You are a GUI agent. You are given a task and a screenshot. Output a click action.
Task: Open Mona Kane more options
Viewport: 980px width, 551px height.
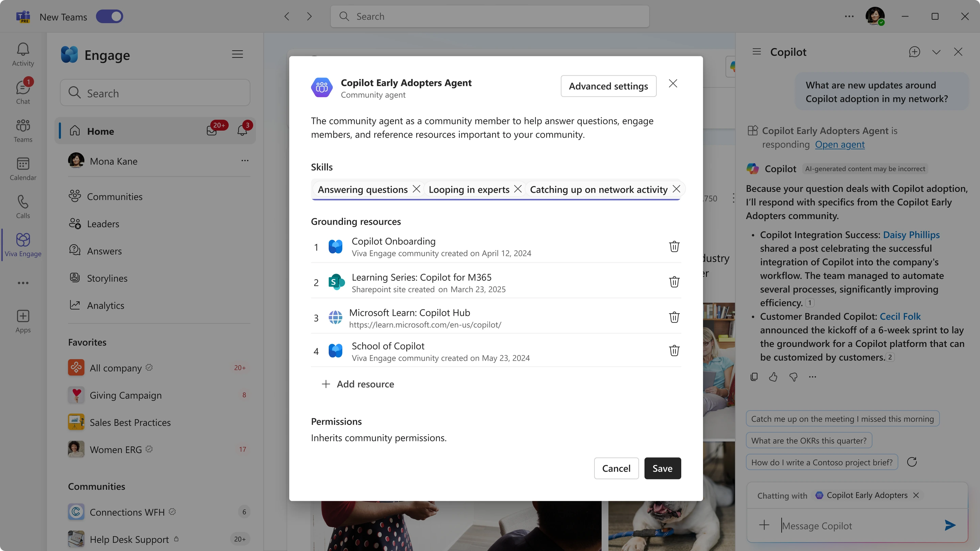pos(245,161)
